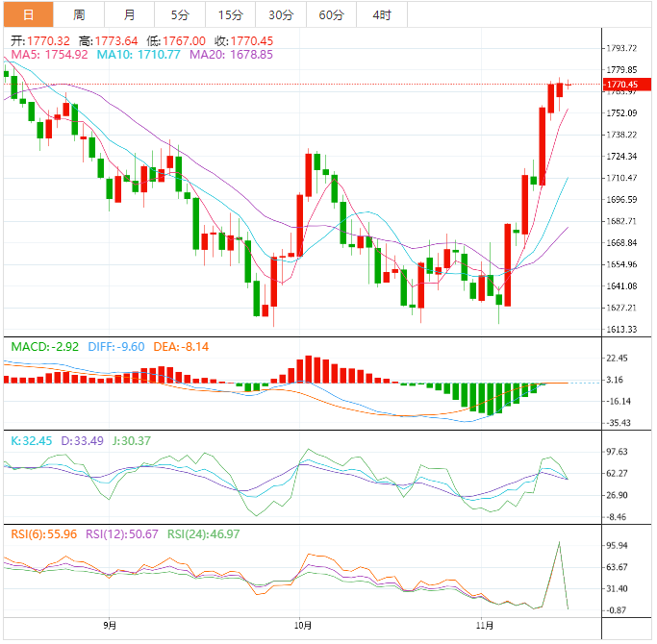Click the 63.67 RSI axis label
Image resolution: width=657 pixels, height=644 pixels.
[x=618, y=567]
